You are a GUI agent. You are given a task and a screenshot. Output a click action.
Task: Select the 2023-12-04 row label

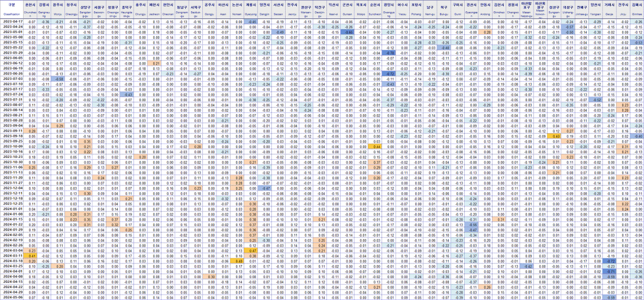click(x=11, y=188)
